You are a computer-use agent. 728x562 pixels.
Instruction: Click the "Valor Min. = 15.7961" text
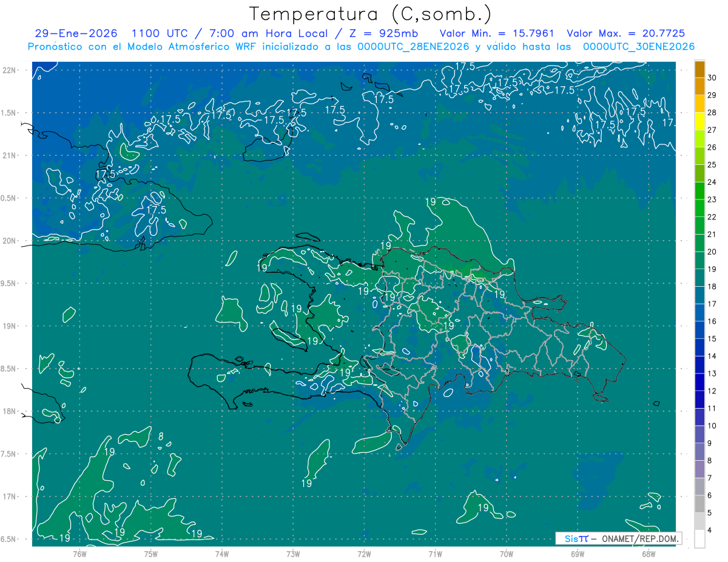click(496, 34)
